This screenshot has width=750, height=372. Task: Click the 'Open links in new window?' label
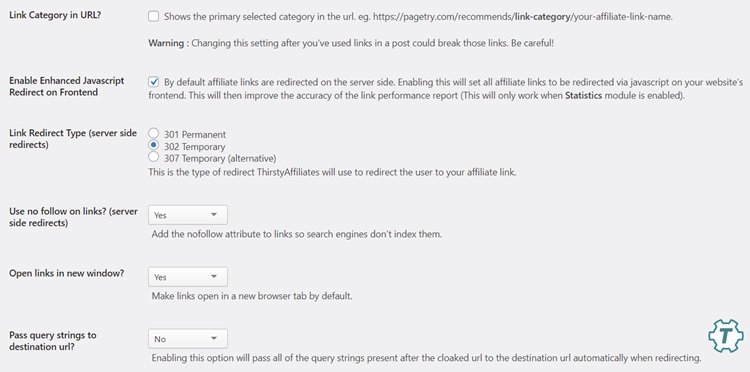click(66, 274)
